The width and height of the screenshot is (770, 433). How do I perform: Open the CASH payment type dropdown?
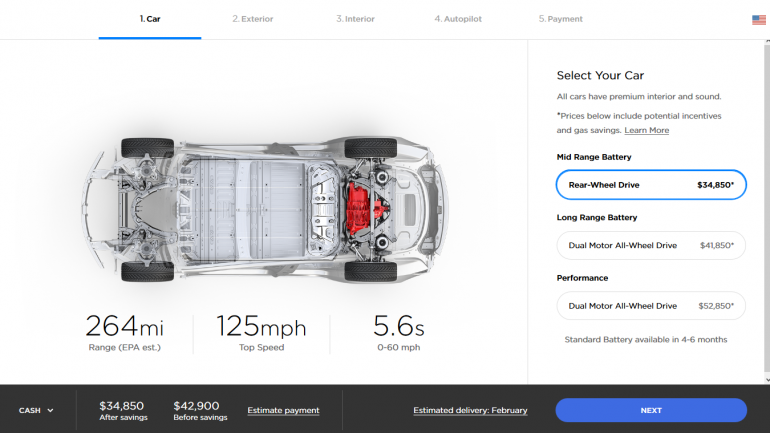[x=36, y=410]
